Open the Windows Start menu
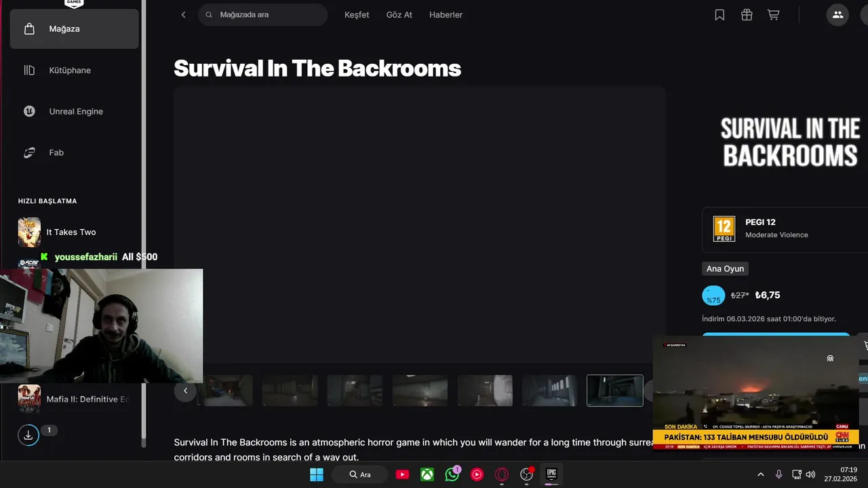Viewport: 868px width, 488px height. pos(317,474)
